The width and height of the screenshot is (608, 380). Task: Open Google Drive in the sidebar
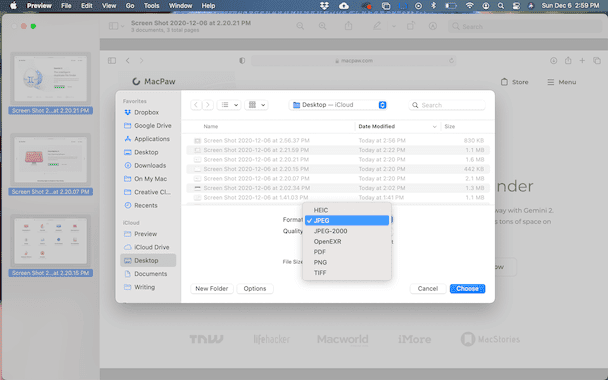148,126
